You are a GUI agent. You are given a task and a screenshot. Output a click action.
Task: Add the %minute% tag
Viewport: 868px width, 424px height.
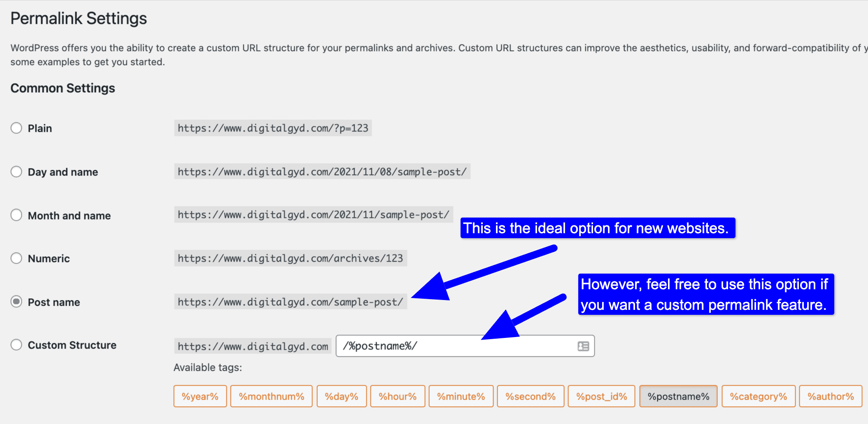(461, 396)
